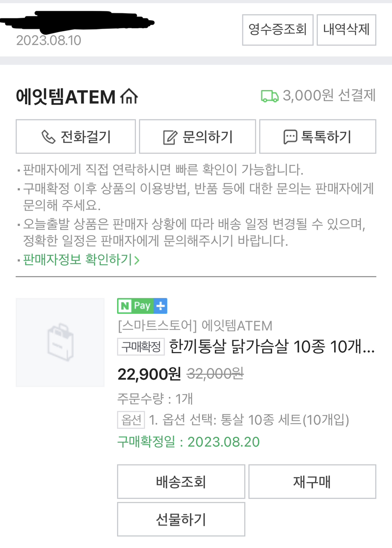Image resolution: width=392 pixels, height=548 pixels.
Task: Send as a gift with 선물하기
Action: [x=181, y=519]
